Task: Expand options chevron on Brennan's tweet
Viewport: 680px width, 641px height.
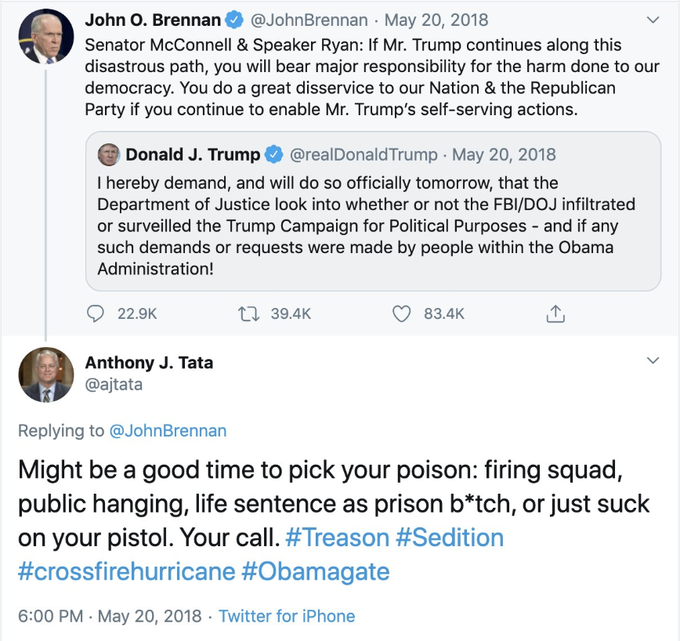Action: click(654, 19)
